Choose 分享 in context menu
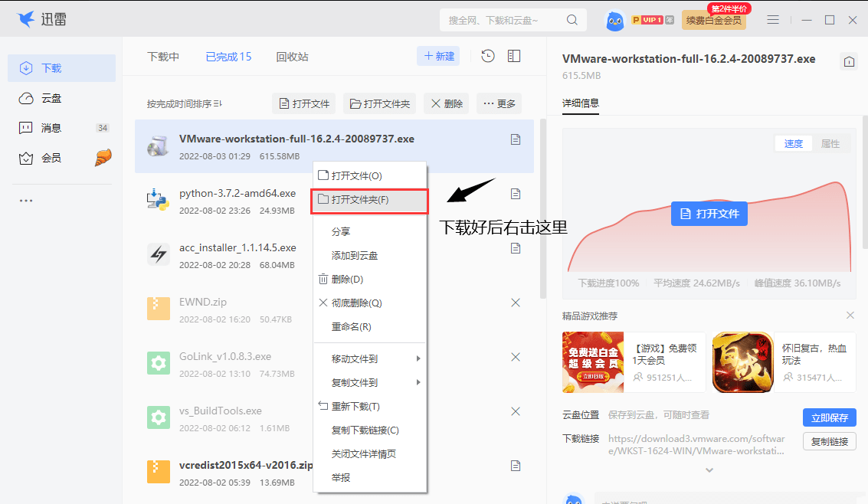 [x=370, y=231]
